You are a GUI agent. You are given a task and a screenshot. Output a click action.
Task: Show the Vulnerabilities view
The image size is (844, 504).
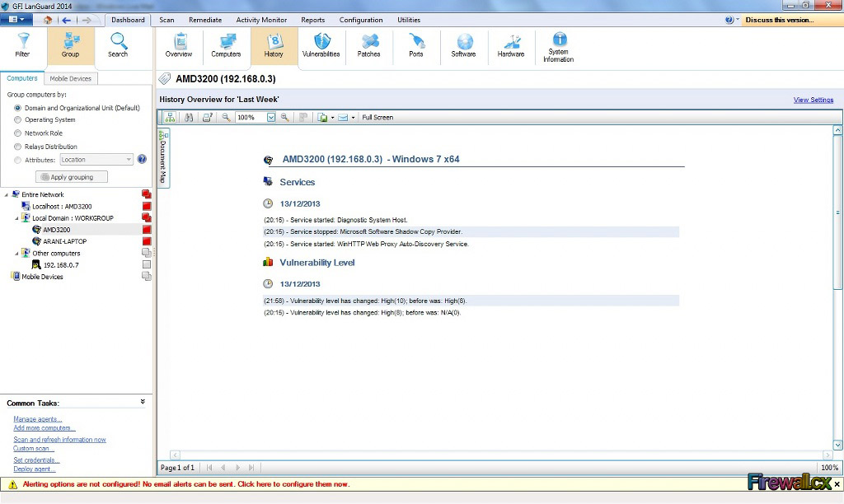click(321, 46)
